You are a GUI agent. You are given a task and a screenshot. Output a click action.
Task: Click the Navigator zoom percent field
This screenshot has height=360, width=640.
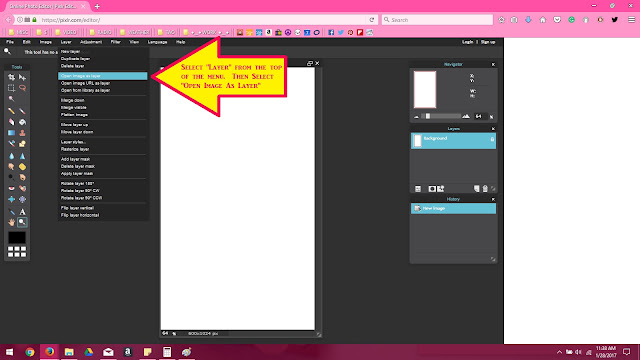click(x=478, y=116)
